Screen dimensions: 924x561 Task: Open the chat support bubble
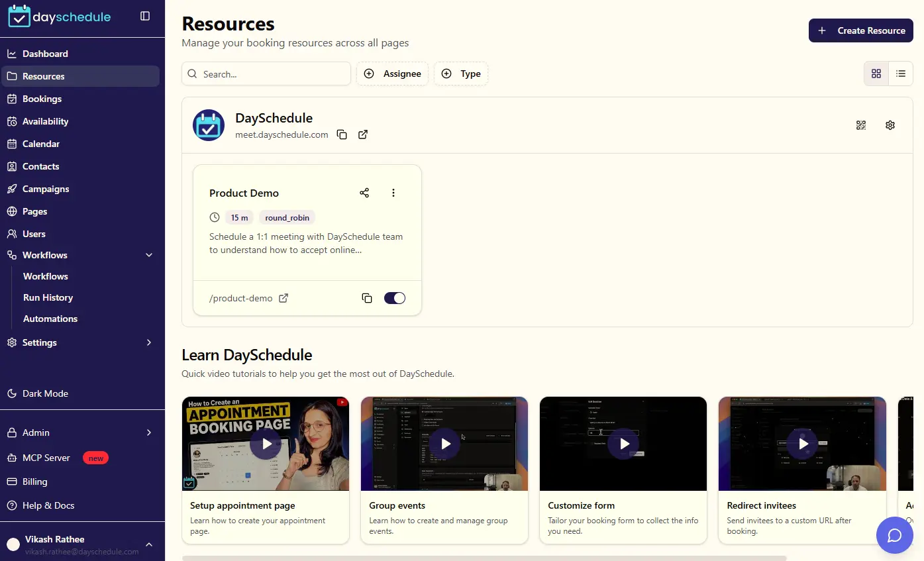pyautogui.click(x=895, y=535)
